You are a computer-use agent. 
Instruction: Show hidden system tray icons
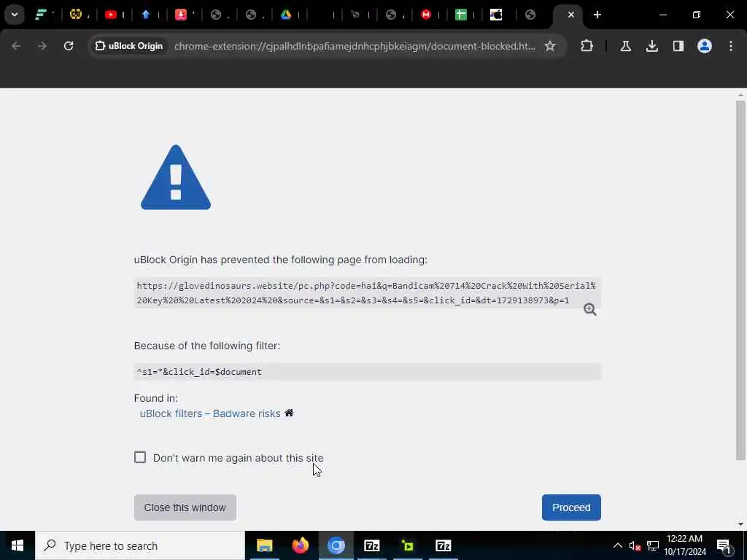pos(617,545)
